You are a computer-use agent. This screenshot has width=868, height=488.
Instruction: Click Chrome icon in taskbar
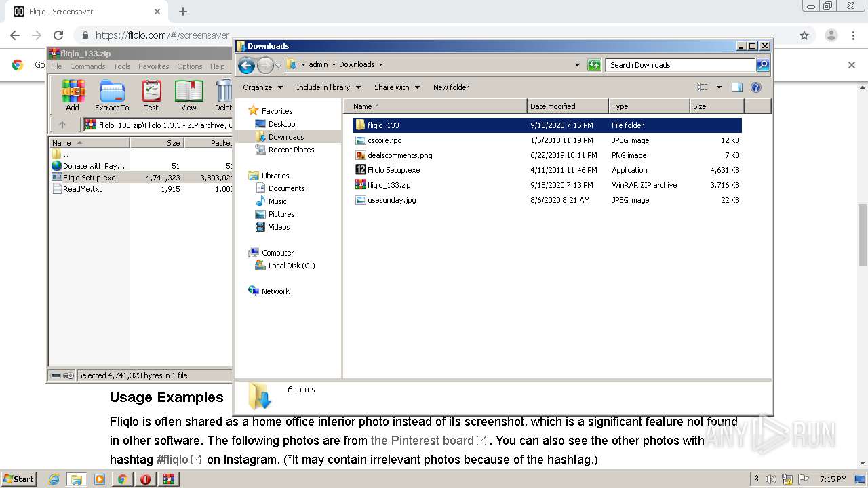pos(122,479)
